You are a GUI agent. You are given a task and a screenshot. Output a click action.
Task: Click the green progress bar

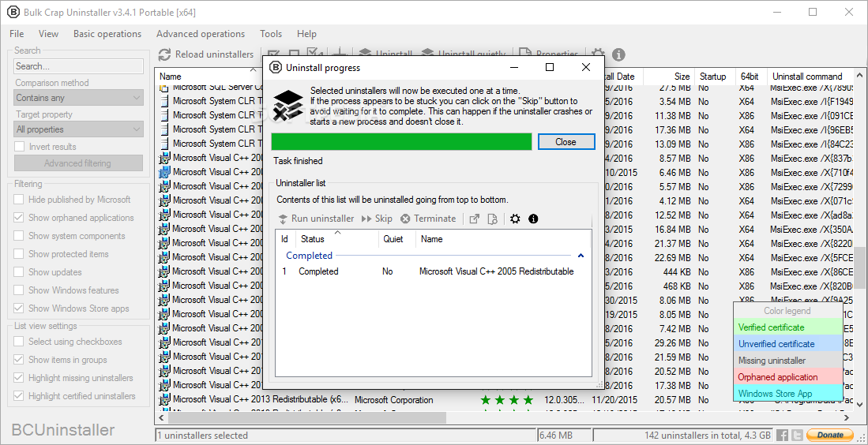coord(402,141)
